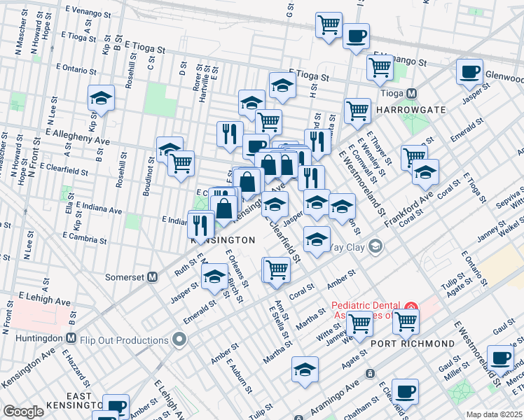
Task: Click the Map data ©2025 attribution
Action: pyautogui.click(x=494, y=414)
